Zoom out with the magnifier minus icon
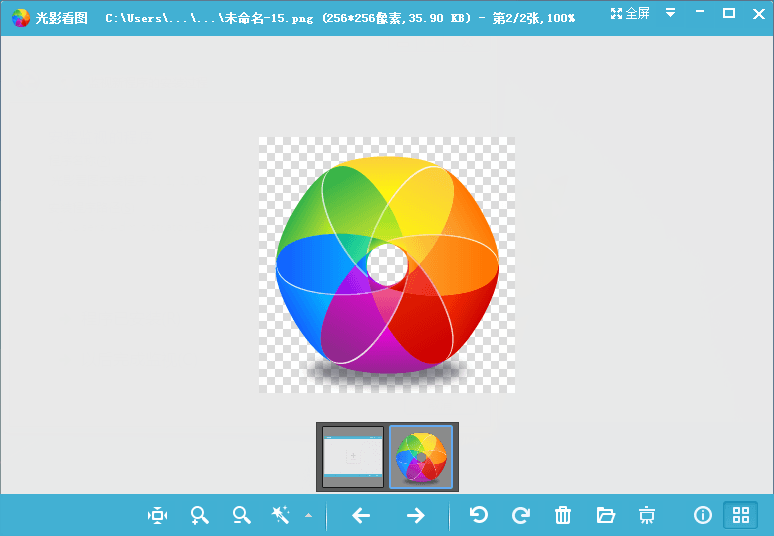Screen dimensions: 774x536 pos(241,515)
